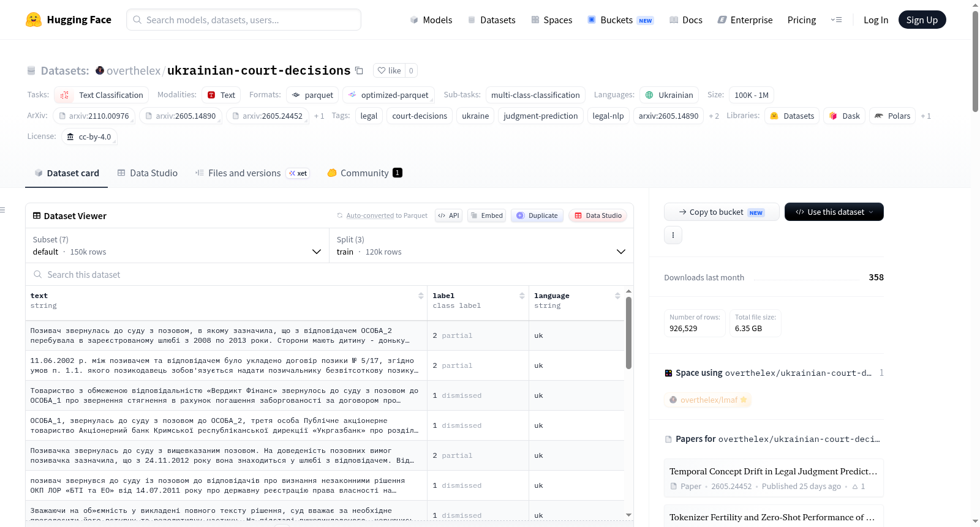Copy dataset name with the copy icon
This screenshot has height=527, width=980.
coord(360,71)
